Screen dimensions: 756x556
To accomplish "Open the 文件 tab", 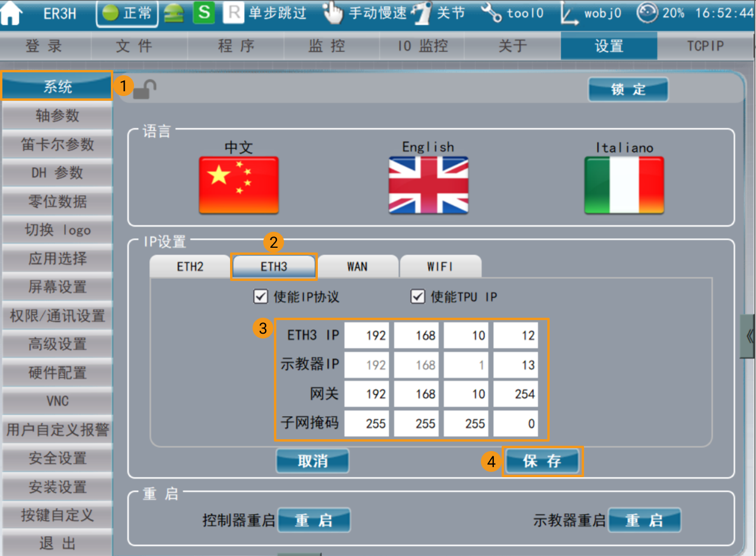I will pos(139,46).
